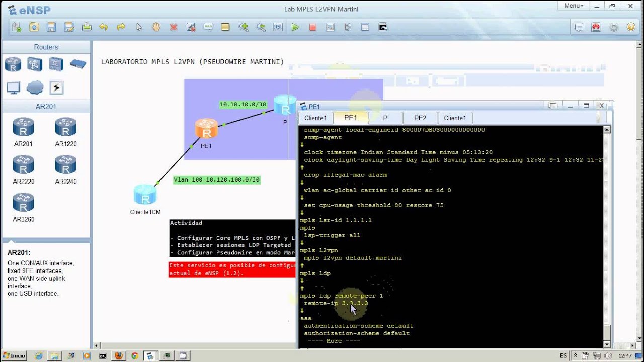Print the topology from the toolbar
This screenshot has height=362, width=644.
tap(87, 27)
